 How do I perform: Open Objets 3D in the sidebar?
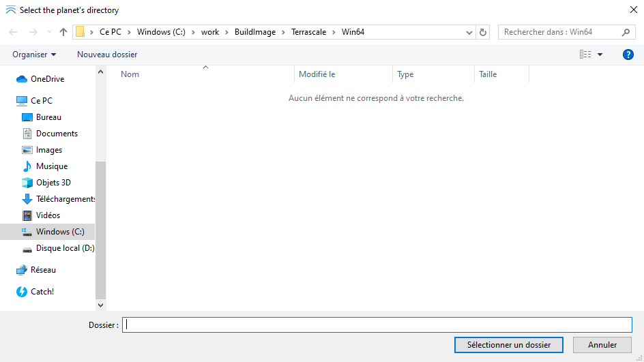coord(53,183)
